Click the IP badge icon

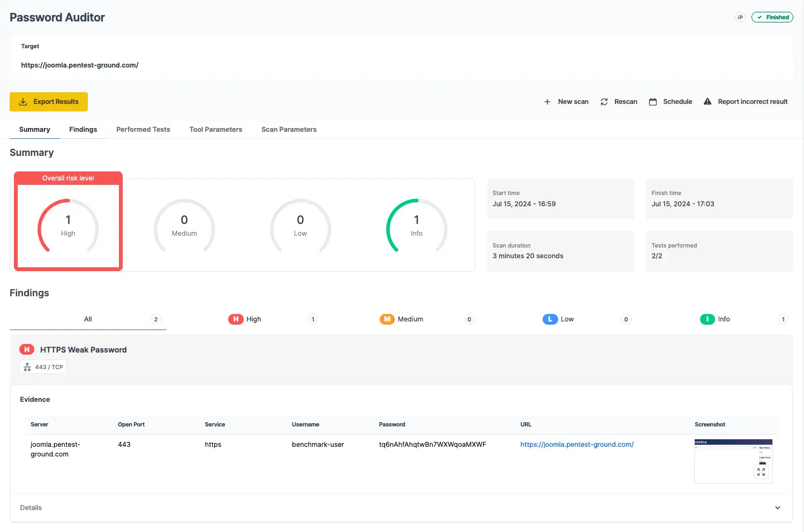click(x=740, y=17)
